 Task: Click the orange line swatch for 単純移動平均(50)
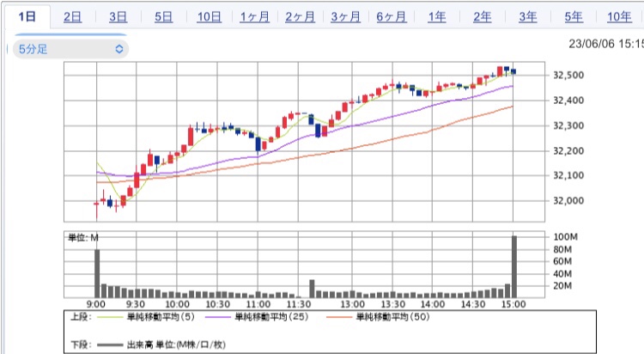pyautogui.click(x=339, y=317)
